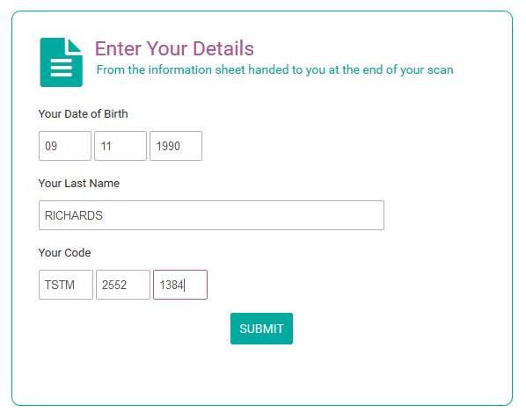Select the second code box 2552

[x=123, y=285]
